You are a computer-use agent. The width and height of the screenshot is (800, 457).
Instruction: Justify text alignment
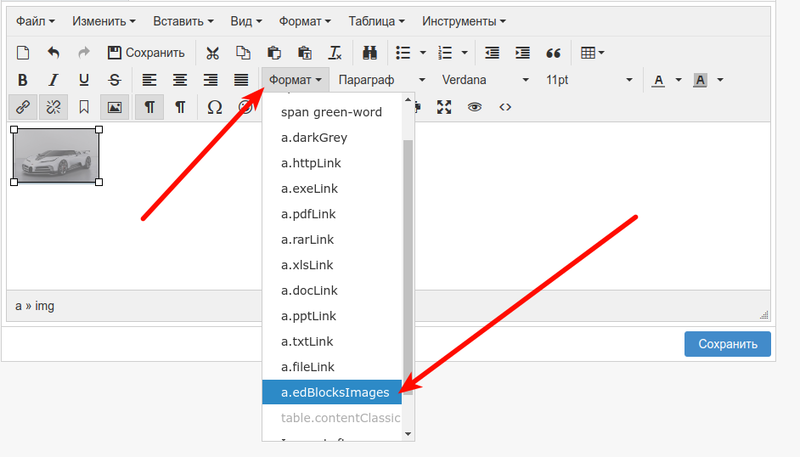tap(241, 80)
